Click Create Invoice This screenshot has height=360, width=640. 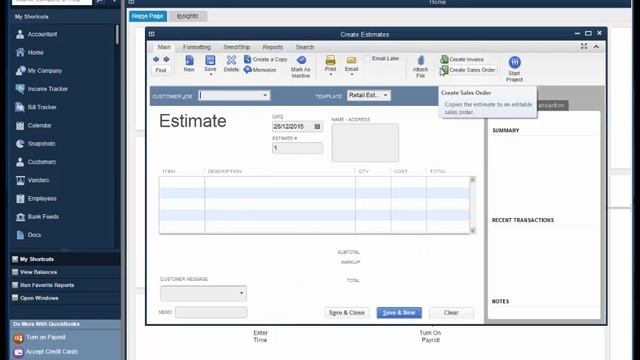pos(462,59)
